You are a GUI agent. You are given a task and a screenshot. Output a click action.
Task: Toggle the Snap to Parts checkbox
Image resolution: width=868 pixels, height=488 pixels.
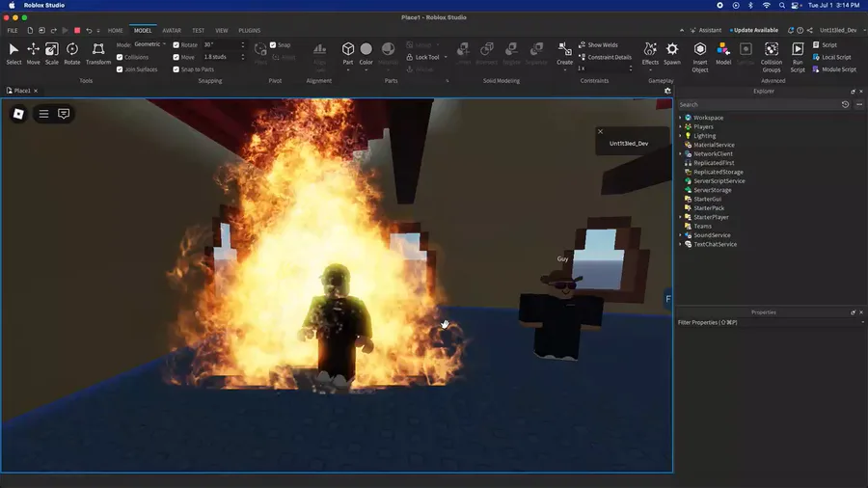click(x=176, y=69)
